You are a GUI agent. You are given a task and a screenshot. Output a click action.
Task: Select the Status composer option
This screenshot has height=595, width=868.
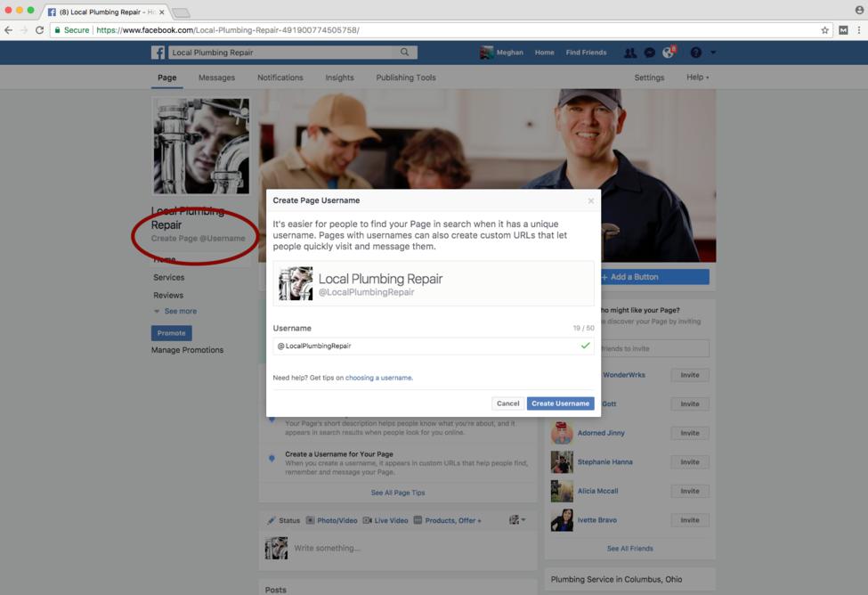pos(283,520)
